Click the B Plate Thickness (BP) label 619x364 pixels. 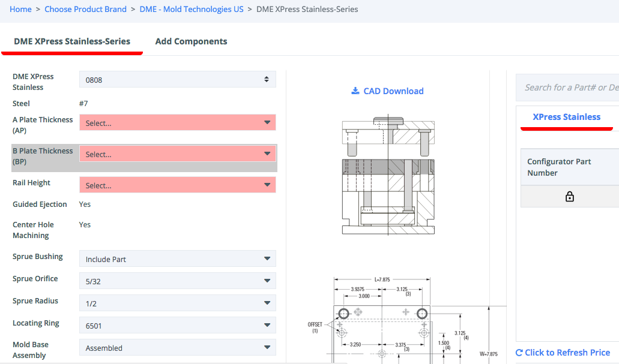tap(43, 156)
